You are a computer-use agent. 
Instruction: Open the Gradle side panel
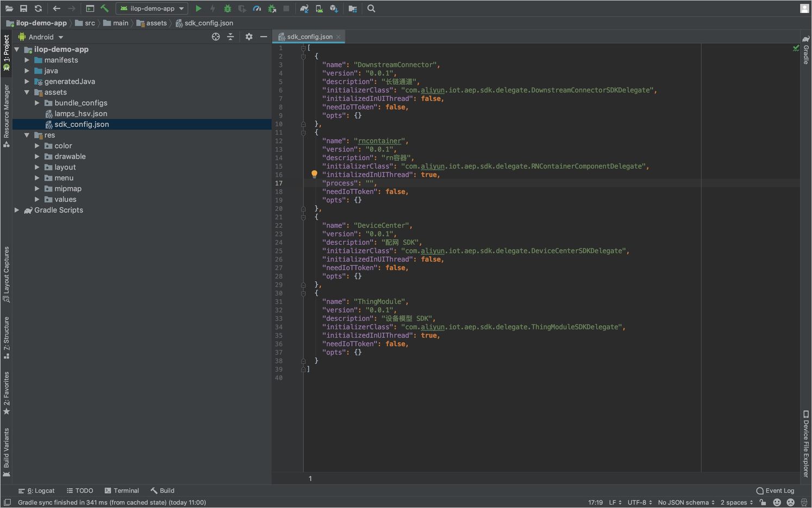[x=806, y=50]
